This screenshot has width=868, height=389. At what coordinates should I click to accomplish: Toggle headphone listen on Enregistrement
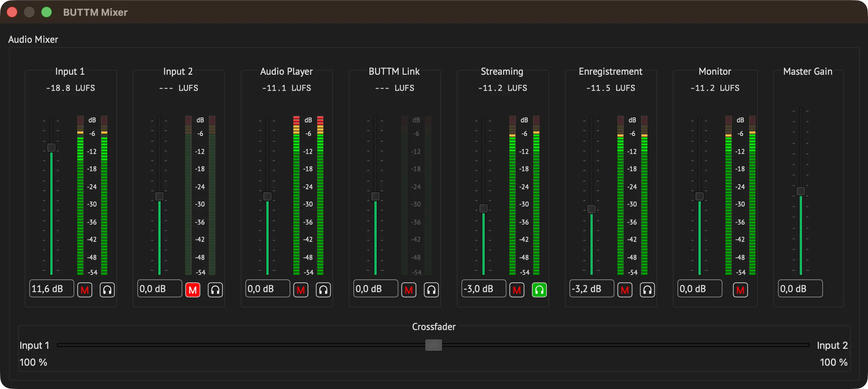[x=647, y=289]
